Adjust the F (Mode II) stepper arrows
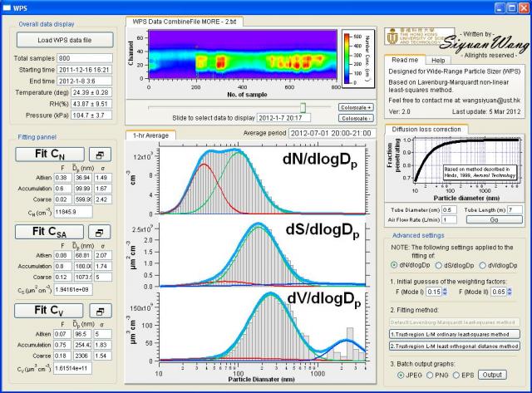The image size is (532, 393). 510,292
